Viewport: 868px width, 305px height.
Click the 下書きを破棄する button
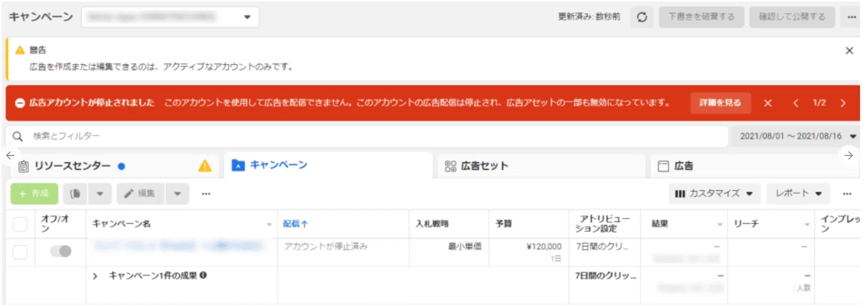701,17
